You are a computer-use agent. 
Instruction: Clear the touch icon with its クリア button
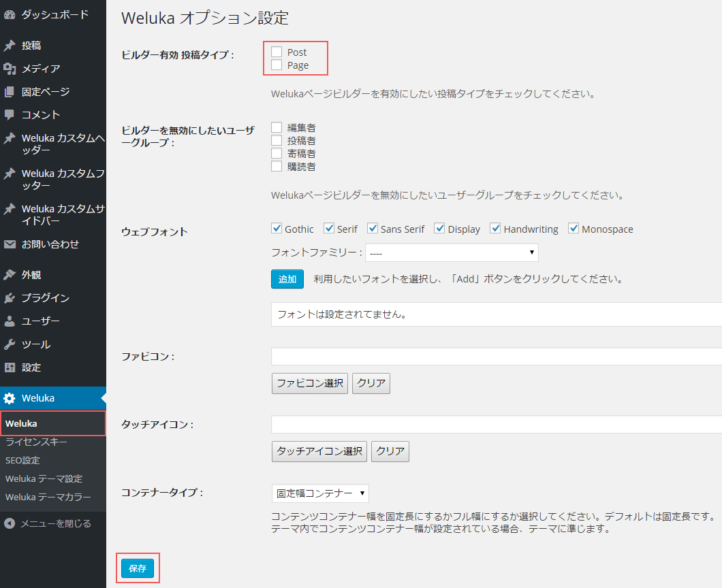click(390, 451)
